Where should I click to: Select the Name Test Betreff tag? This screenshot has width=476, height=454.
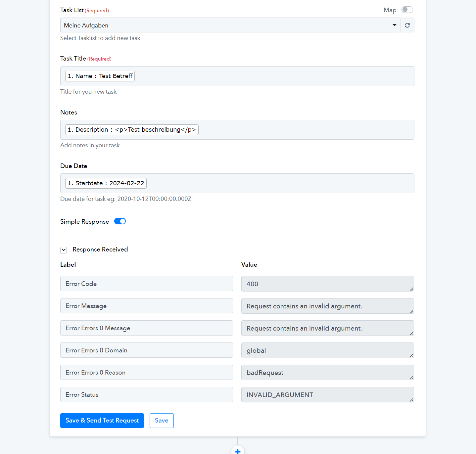tap(100, 76)
